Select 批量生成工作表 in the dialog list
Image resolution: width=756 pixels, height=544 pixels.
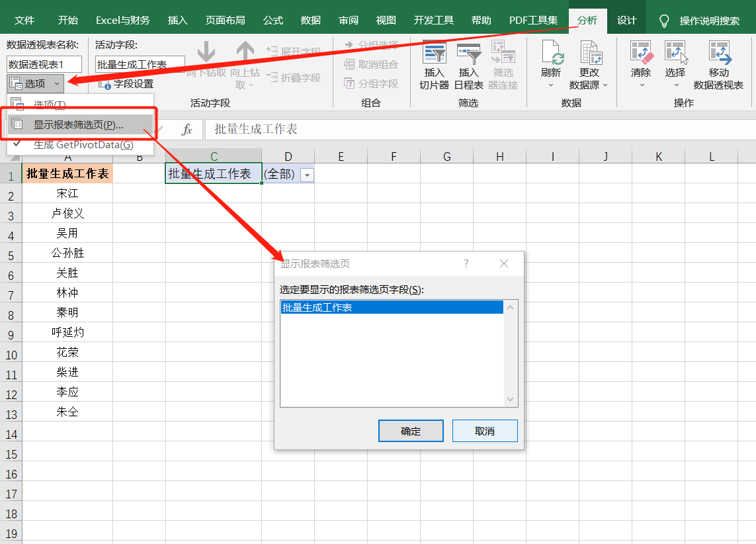pos(392,307)
